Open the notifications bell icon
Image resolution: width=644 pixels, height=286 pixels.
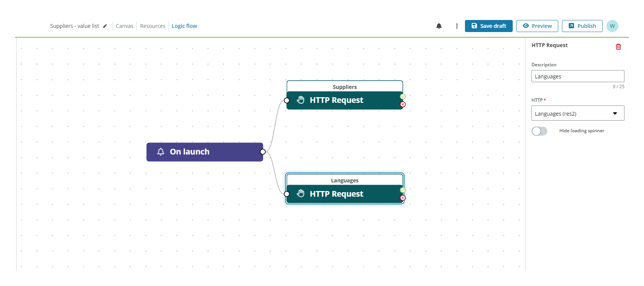439,26
